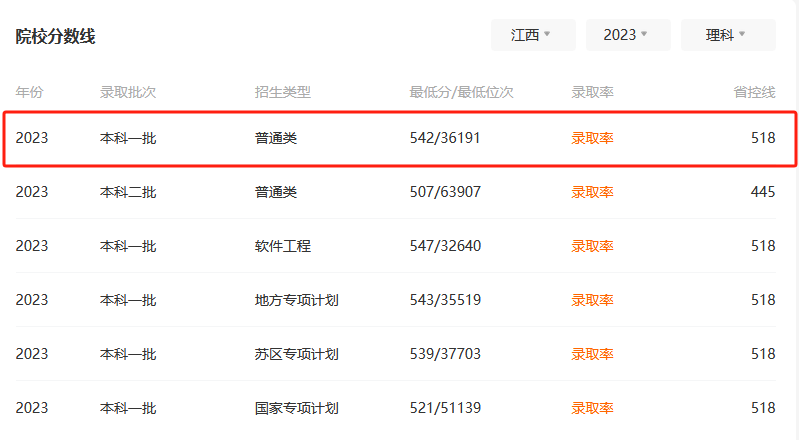Click the 院校分数线 section title
Viewport: 799px width, 440px height.
[x=55, y=36]
